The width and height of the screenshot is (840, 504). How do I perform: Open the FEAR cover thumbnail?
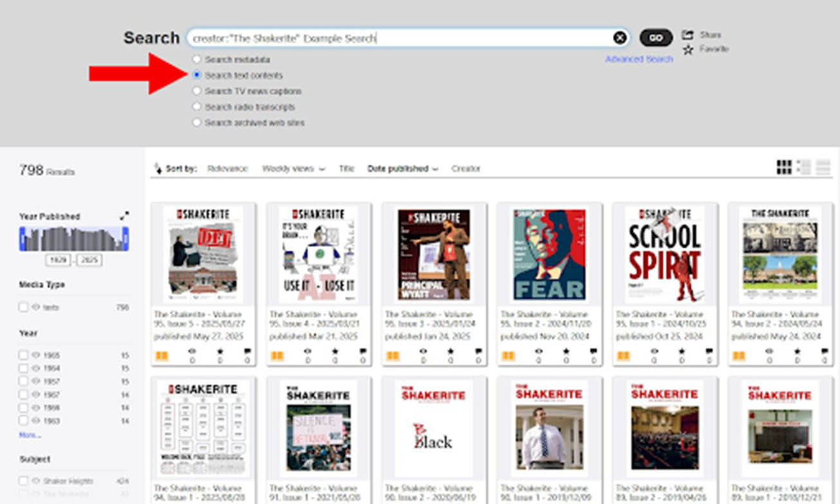click(550, 254)
